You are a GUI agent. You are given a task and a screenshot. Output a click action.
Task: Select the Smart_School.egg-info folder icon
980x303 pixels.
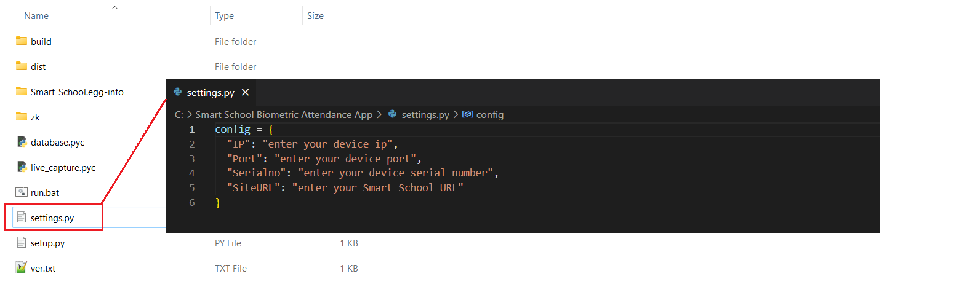[x=22, y=92]
